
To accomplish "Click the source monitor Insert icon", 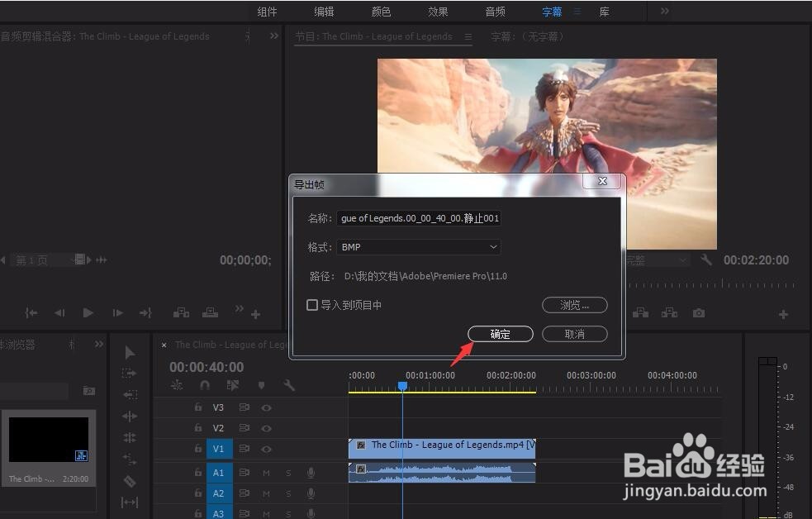I will tap(181, 312).
